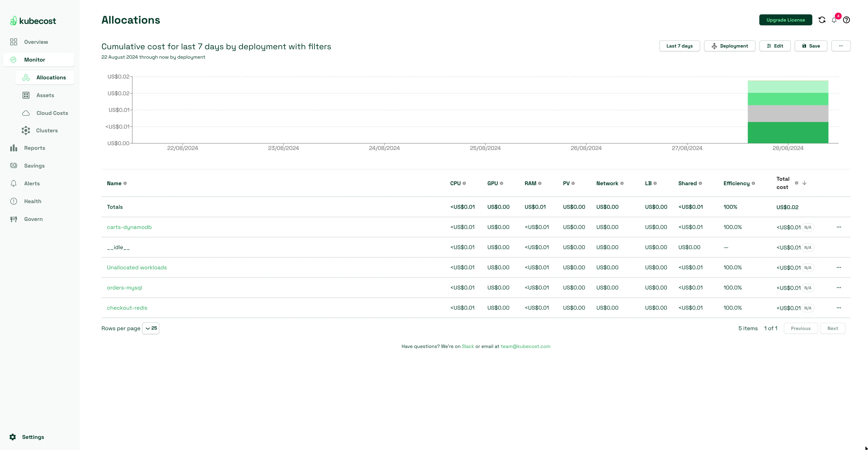Open the Last 7 days date selector
The height and width of the screenshot is (450, 868).
[679, 46]
